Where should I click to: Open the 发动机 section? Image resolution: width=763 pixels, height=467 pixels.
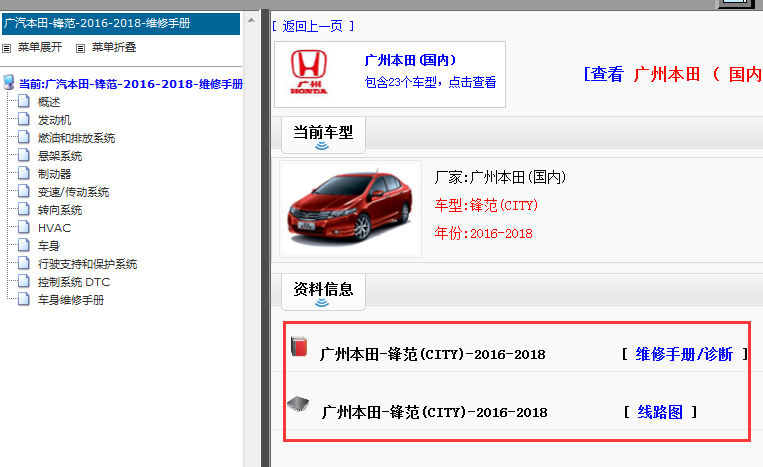54,120
